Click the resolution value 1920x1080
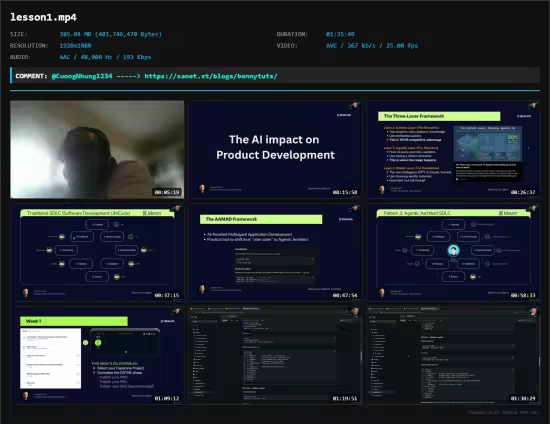 (x=75, y=46)
